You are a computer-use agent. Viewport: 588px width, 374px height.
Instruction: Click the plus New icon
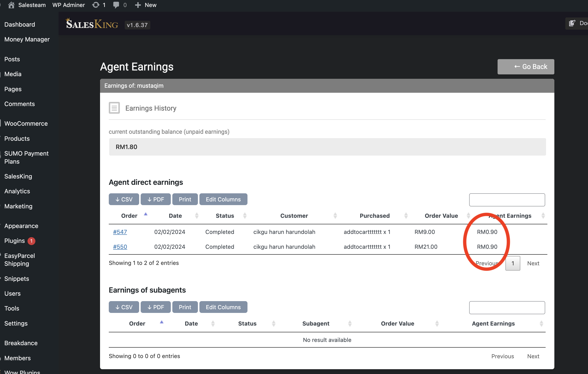138,5
